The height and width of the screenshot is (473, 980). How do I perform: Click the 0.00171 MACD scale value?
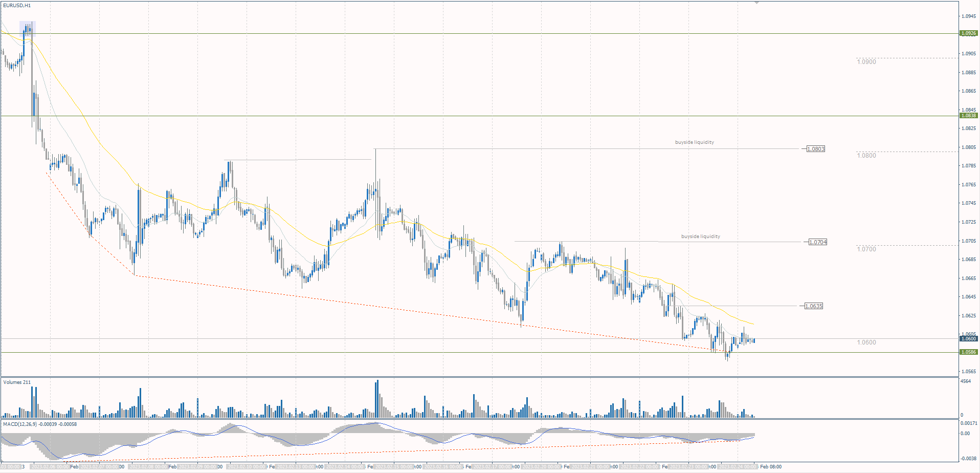click(x=969, y=423)
